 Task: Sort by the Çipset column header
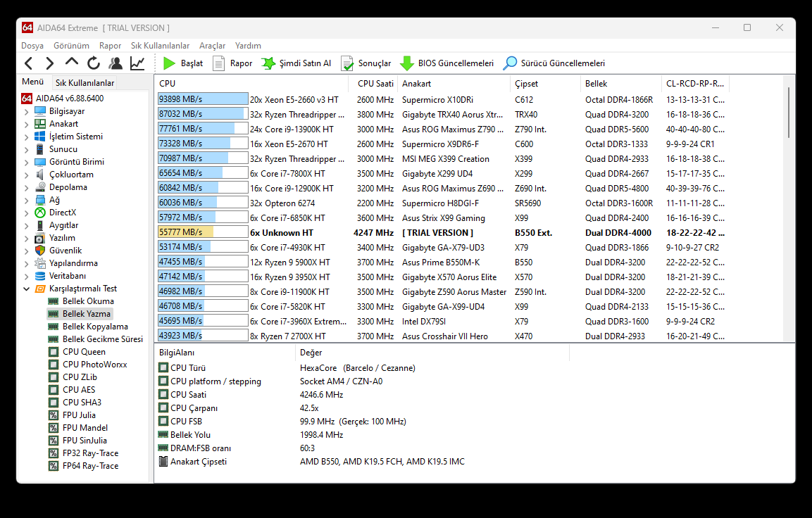pyautogui.click(x=545, y=83)
